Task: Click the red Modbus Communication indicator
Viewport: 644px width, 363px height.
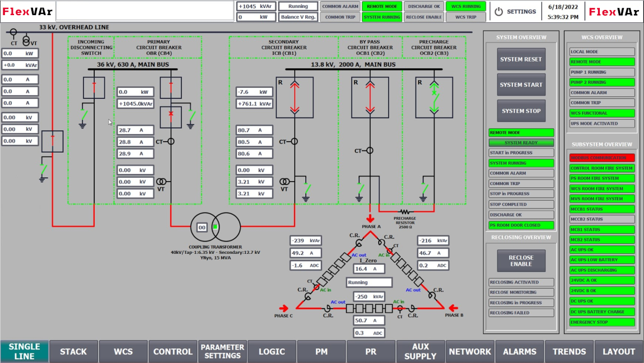Action: (x=603, y=158)
